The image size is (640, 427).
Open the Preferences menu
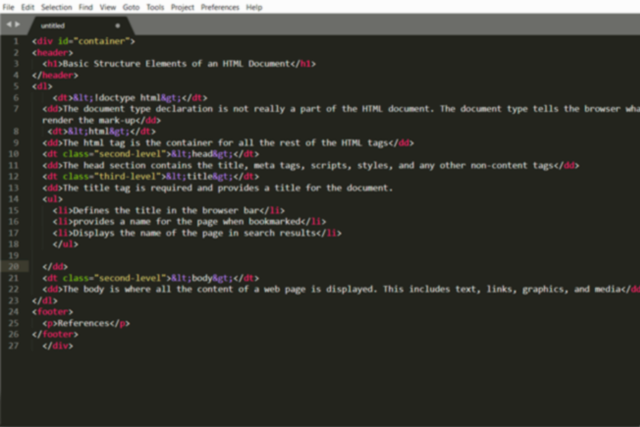(220, 6)
